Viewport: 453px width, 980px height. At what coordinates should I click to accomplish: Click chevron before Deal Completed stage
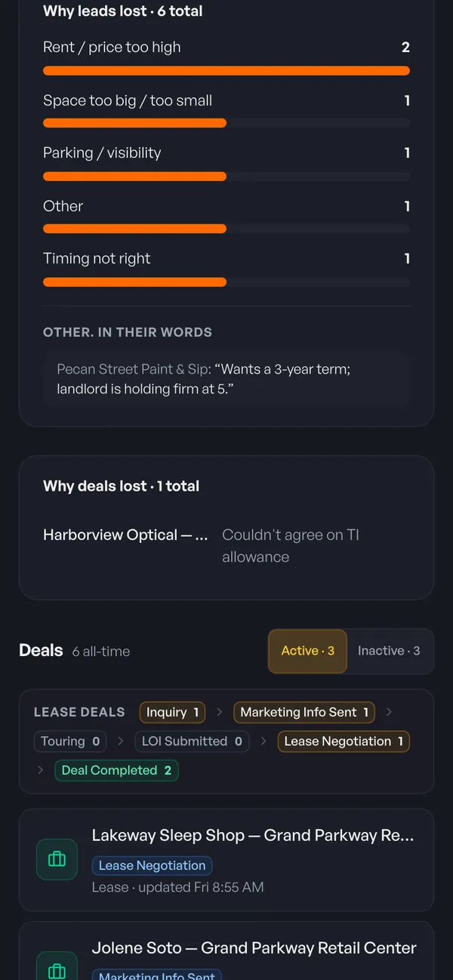click(x=41, y=770)
